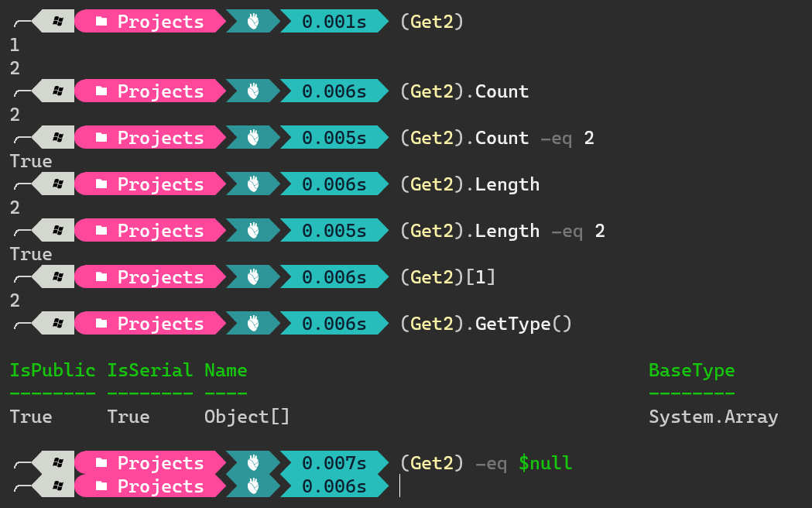Click the "(Get2)[1]" command text

pos(448,277)
